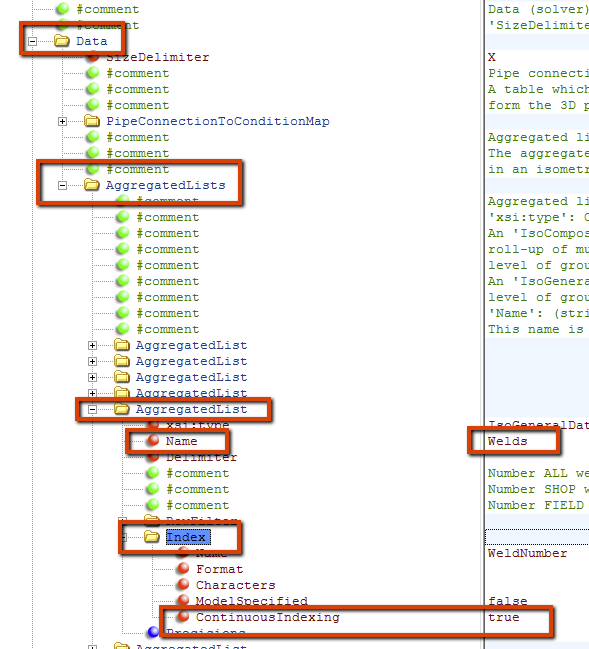Expand the PipeConnectionToConditionMap node
The image size is (589, 649).
point(63,121)
